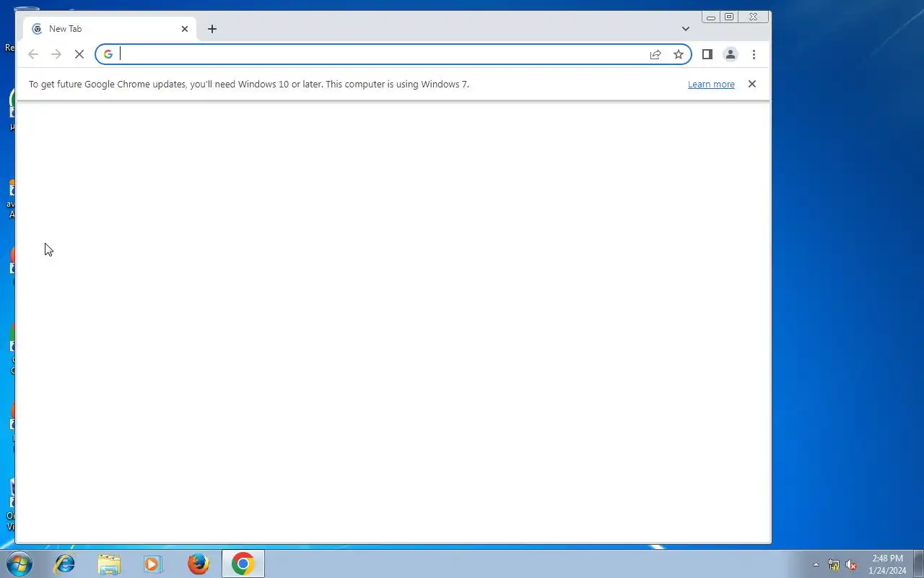This screenshot has width=924, height=578.
Task: Select Chrome taskbar button
Action: 243,564
